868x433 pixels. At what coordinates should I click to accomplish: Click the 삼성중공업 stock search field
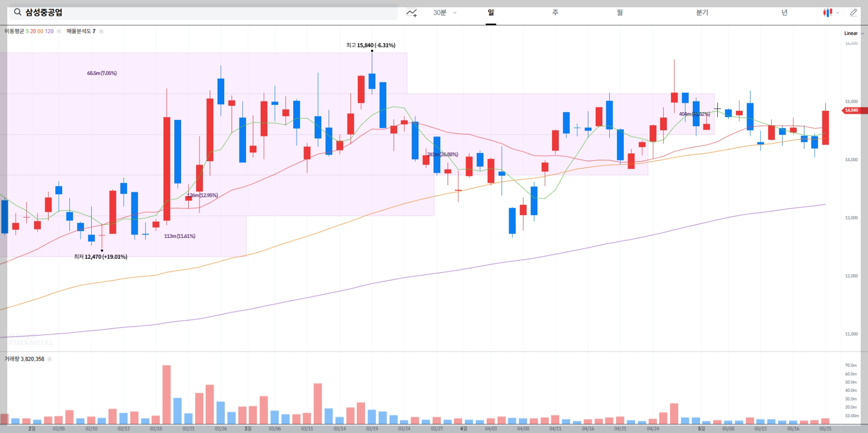[203, 12]
